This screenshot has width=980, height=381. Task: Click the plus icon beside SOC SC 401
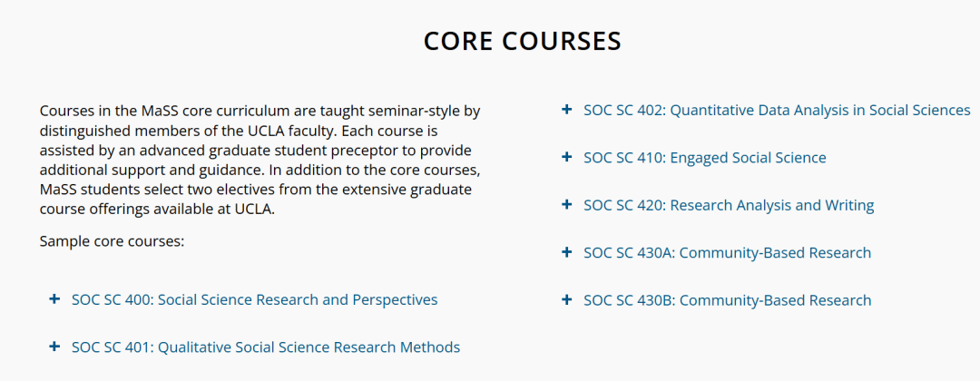pos(54,347)
